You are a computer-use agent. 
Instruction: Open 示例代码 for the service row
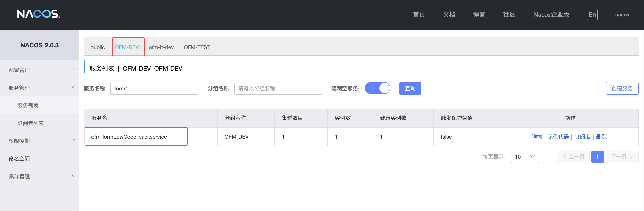[x=558, y=137]
